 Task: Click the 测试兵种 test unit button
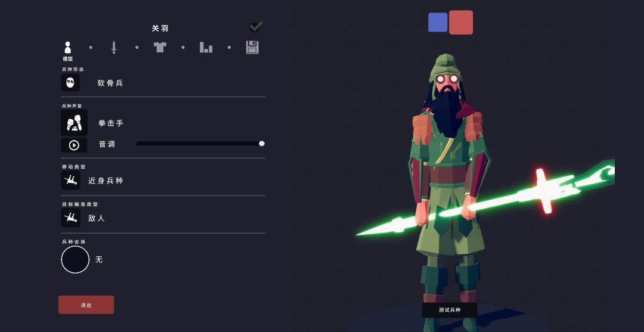(450, 311)
